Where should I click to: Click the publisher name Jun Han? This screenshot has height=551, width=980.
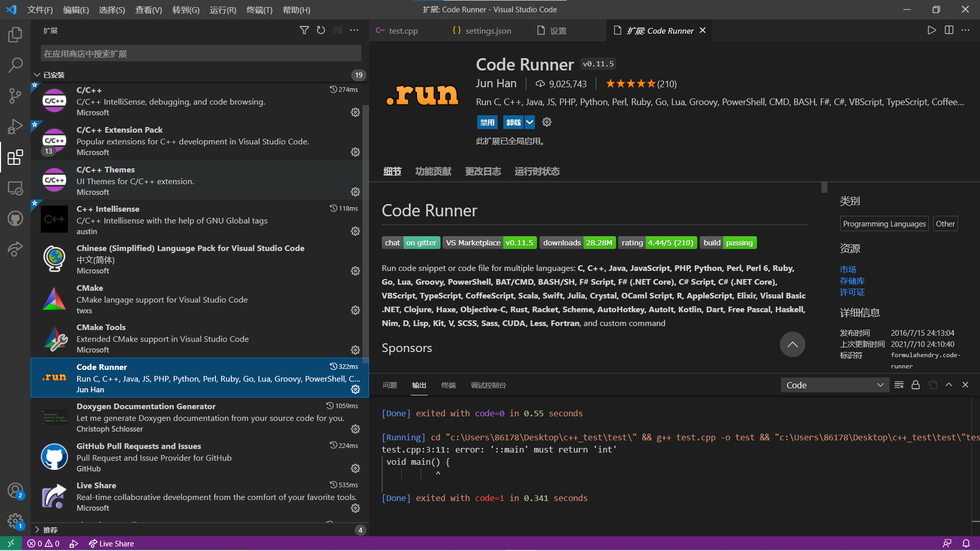pos(496,84)
